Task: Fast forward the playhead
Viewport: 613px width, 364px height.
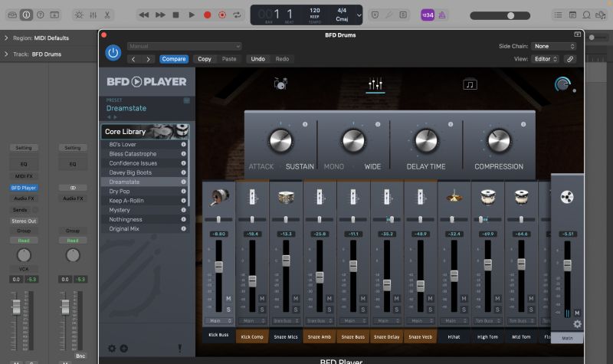Action: [x=160, y=15]
